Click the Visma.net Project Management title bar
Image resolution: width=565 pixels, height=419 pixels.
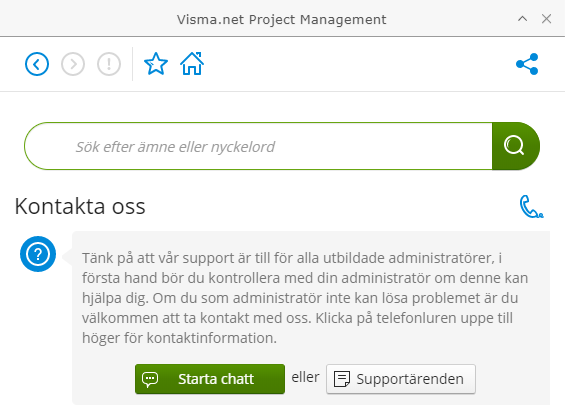[x=281, y=19]
